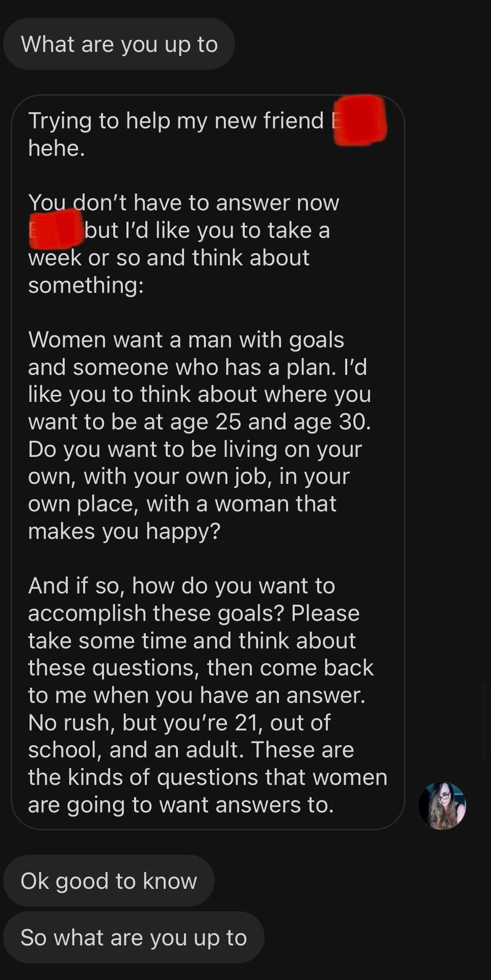The height and width of the screenshot is (980, 491).
Task: Click the text "Trying to help my new friend"
Action: coord(176,121)
